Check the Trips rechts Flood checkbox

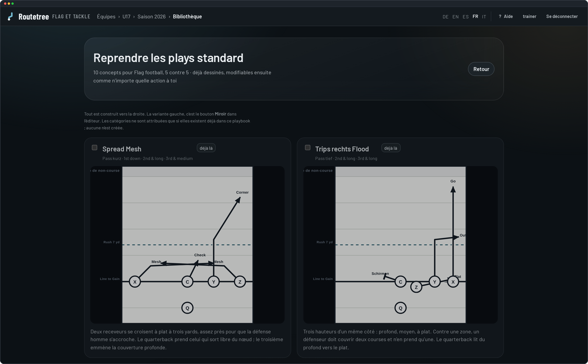coord(307,147)
